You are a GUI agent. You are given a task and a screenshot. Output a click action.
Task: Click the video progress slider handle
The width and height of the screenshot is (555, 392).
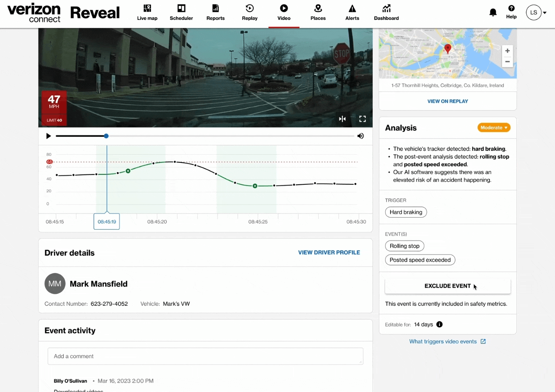click(106, 136)
